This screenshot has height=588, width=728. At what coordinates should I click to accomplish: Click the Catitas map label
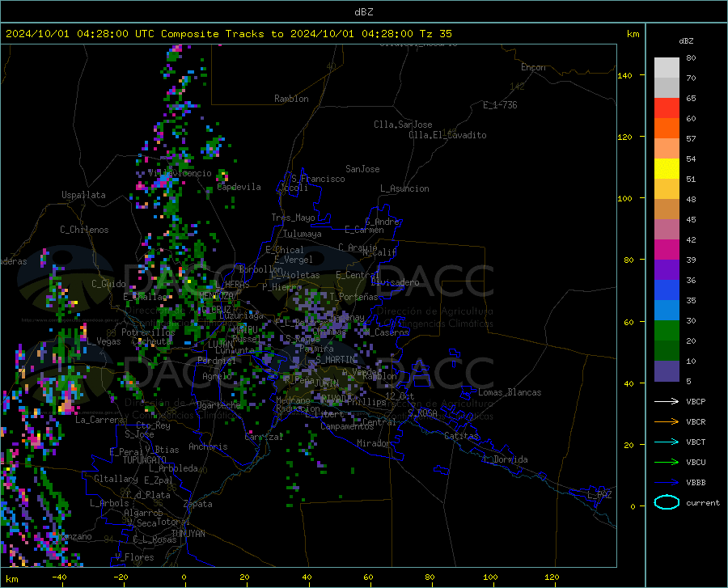[461, 436]
